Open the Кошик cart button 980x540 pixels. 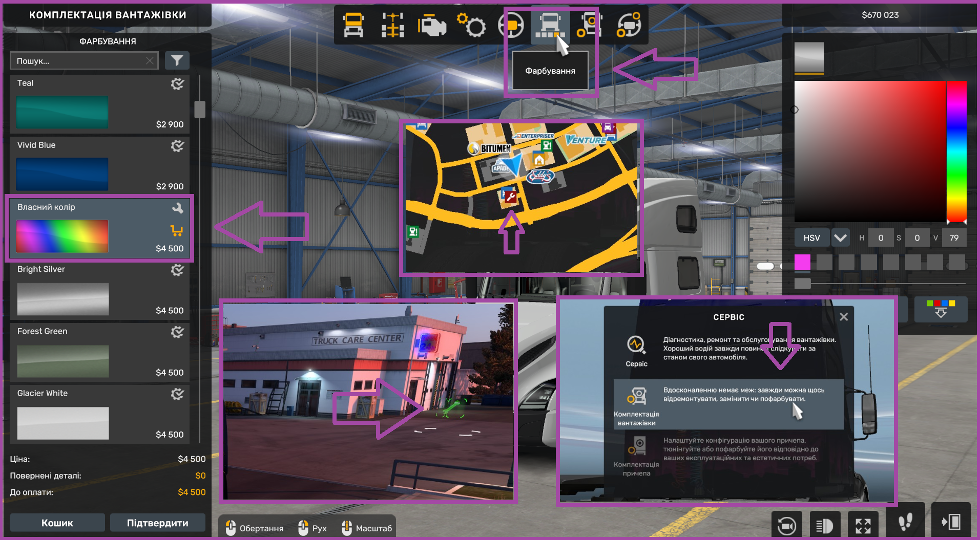(57, 523)
